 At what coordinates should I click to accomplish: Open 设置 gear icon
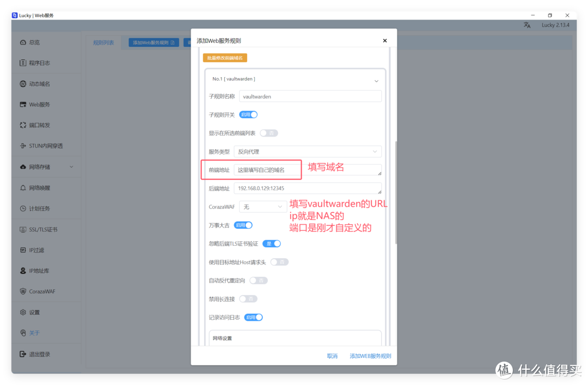coord(23,312)
